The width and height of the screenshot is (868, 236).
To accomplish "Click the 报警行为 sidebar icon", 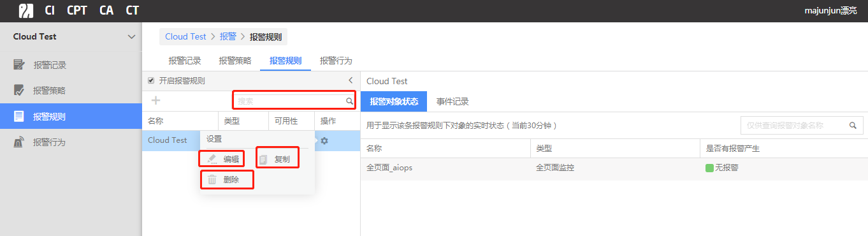I will [x=19, y=142].
